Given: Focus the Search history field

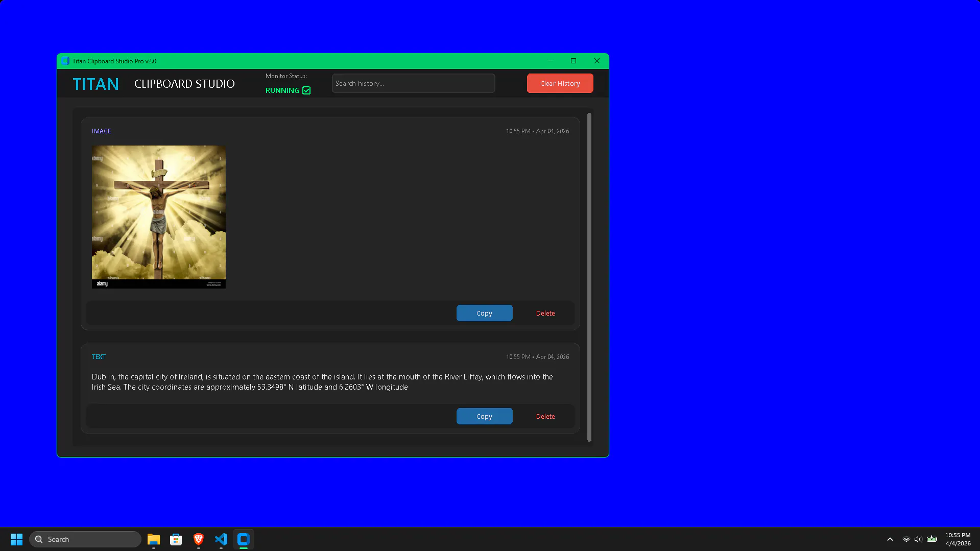Looking at the screenshot, I should coord(414,83).
